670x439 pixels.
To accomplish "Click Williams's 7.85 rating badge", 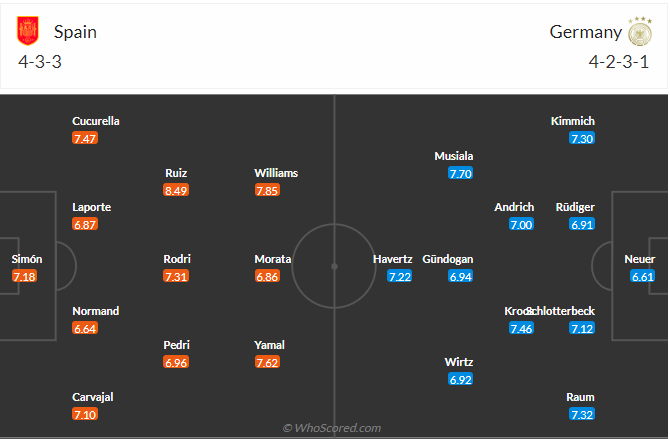I will (267, 190).
